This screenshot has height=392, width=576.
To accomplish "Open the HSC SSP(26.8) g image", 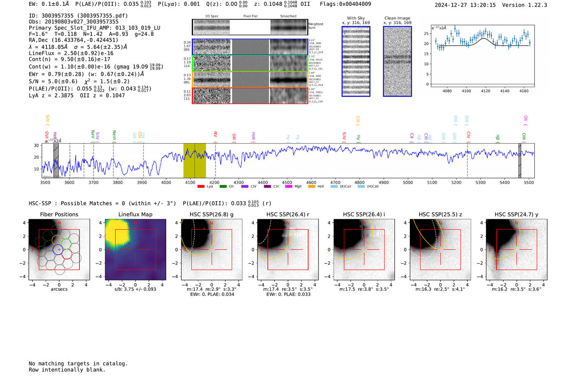I will click(x=211, y=250).
